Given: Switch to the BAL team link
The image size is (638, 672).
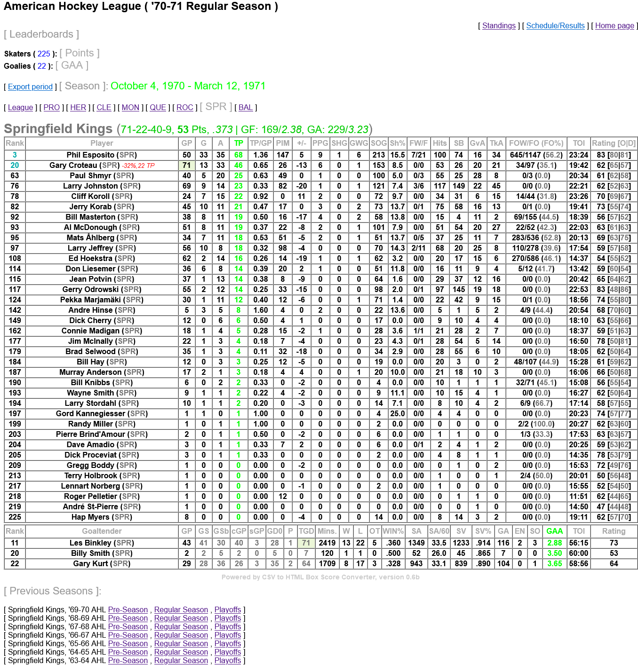Looking at the screenshot, I should coord(246,108).
